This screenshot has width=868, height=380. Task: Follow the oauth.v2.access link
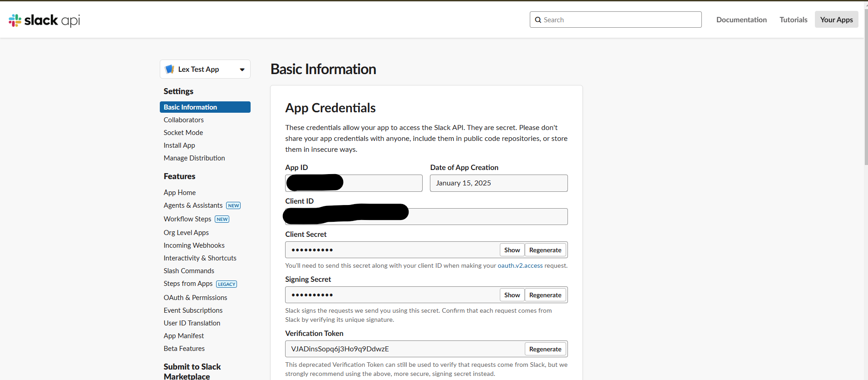520,265
